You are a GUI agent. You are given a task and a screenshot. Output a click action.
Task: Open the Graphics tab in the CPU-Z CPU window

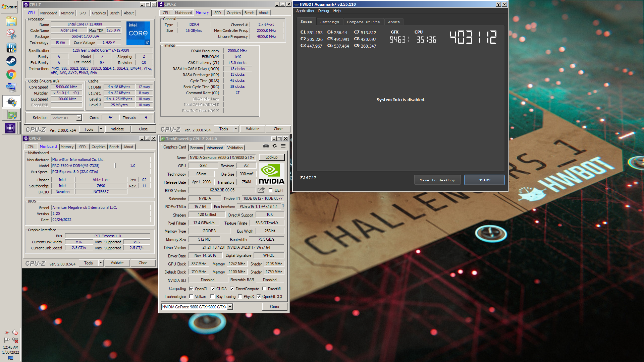(99, 13)
